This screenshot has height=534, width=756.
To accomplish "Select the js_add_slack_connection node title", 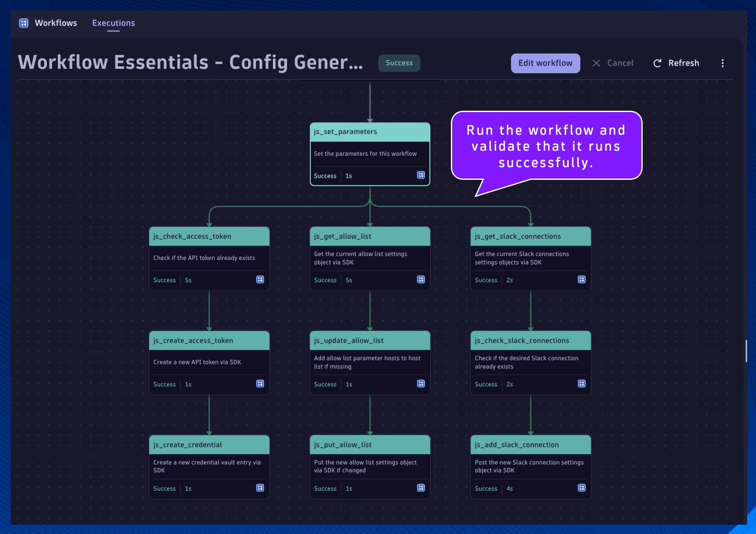I will tap(517, 445).
